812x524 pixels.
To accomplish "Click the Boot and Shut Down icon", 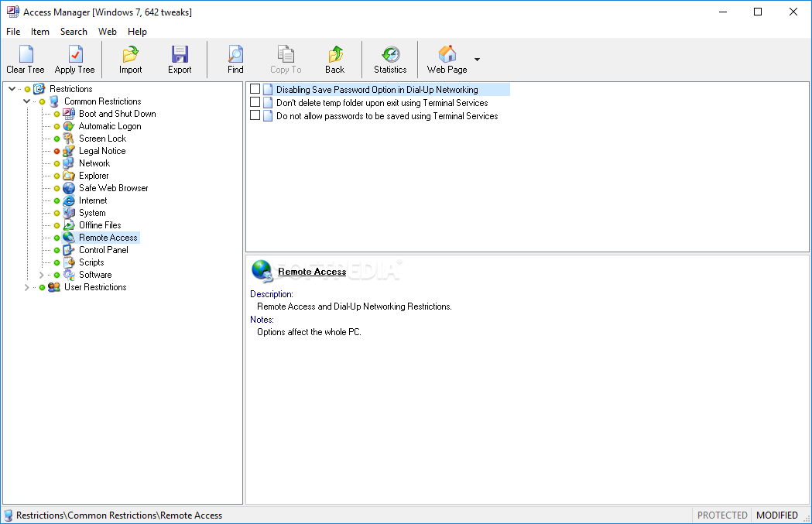I will point(69,114).
